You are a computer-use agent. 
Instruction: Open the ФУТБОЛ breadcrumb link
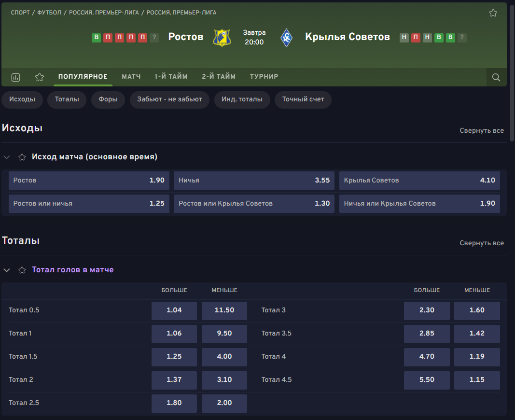point(49,13)
